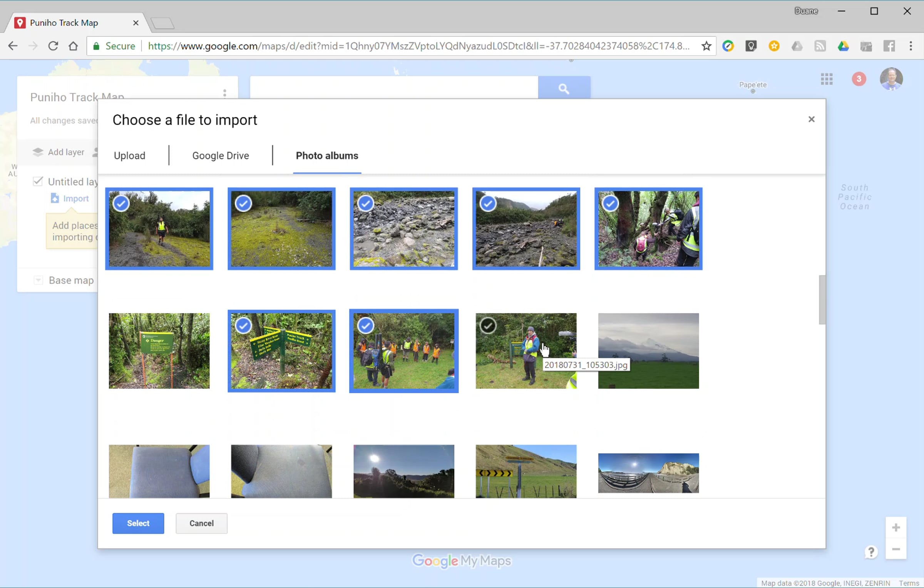Click the photo list scrollbar thumb
Viewport: 924px width, 588px height.
point(822,300)
